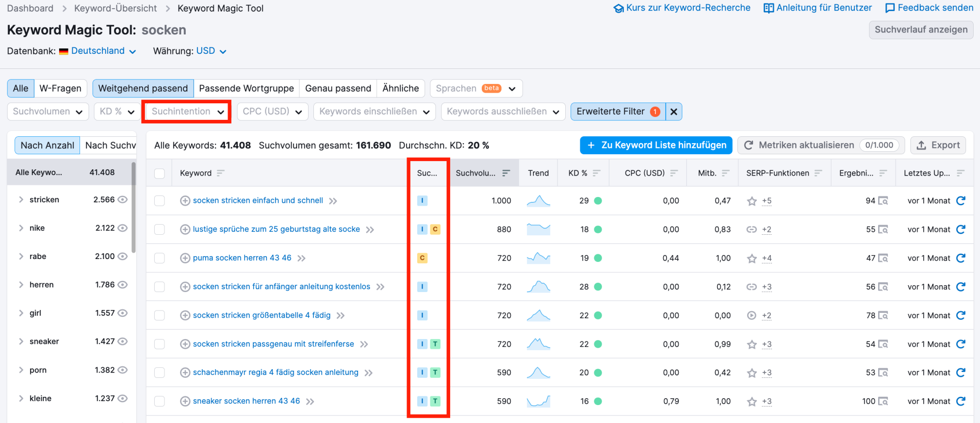
Task: Click double-arrow next to socken stricken passgenau keyword
Action: pos(364,344)
